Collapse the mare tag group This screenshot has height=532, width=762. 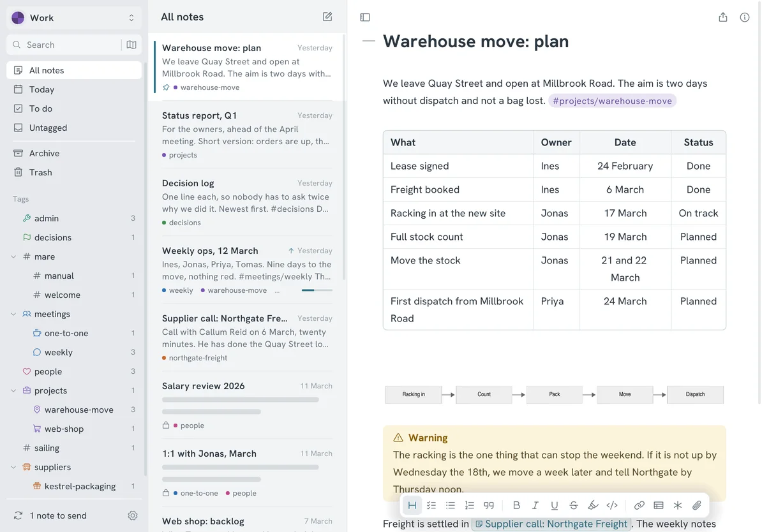(x=13, y=256)
